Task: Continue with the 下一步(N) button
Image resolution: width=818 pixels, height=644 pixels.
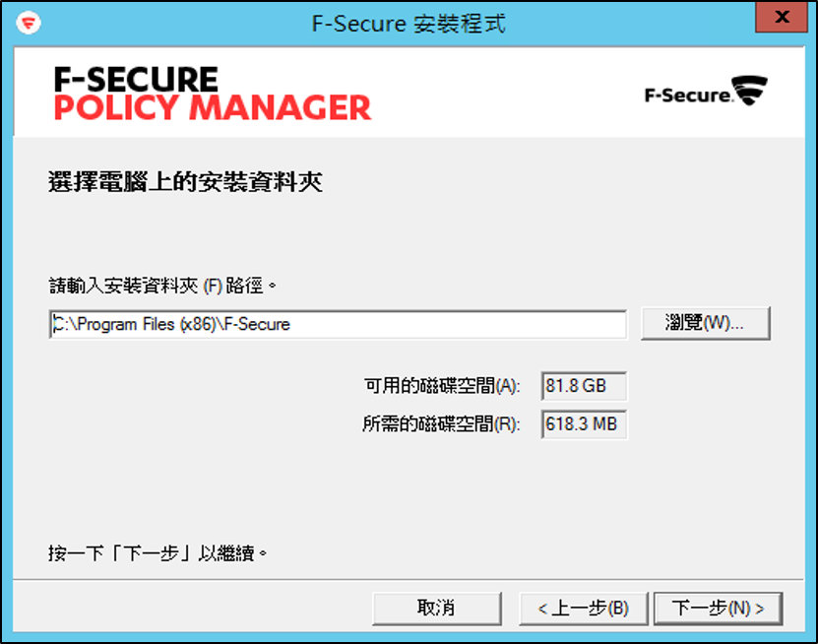Action: 718,608
